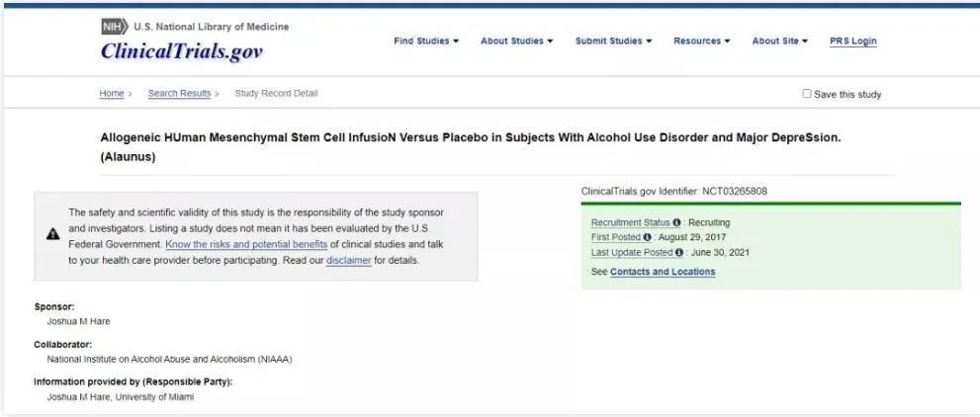Return to Search Results breadcrumb
The image size is (980, 417).
[x=179, y=94]
